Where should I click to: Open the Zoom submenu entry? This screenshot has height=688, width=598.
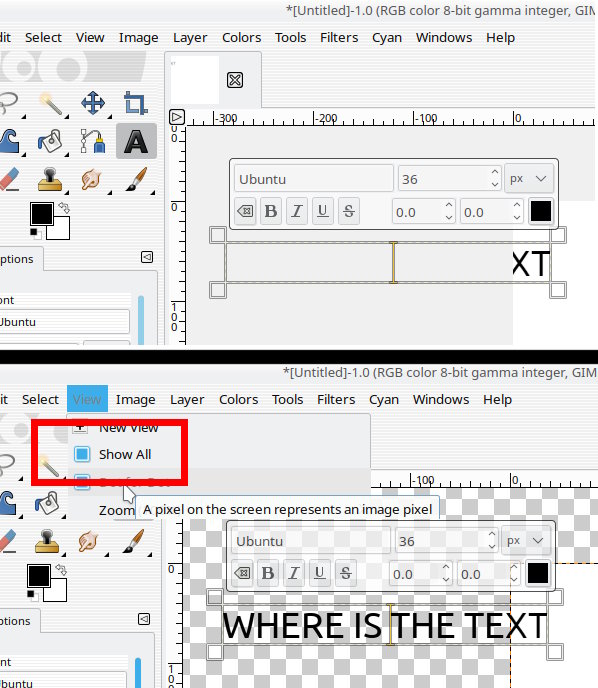tap(116, 510)
